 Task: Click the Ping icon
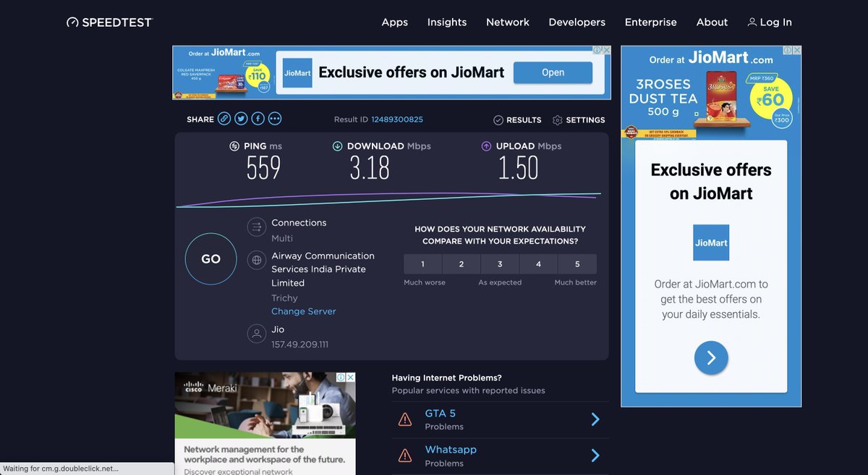tap(234, 146)
